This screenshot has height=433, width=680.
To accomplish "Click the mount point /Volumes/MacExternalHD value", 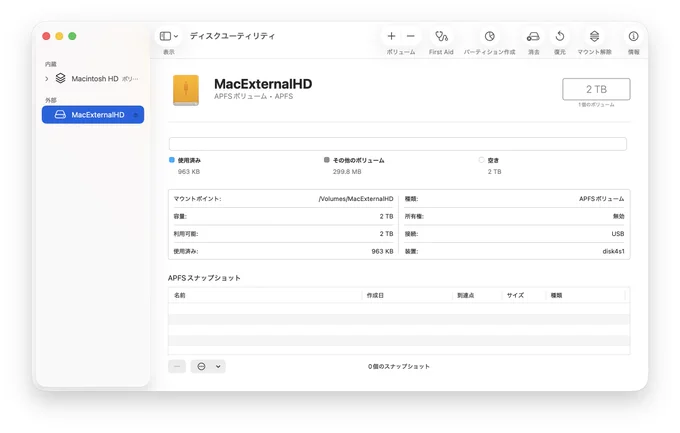I will coord(356,199).
